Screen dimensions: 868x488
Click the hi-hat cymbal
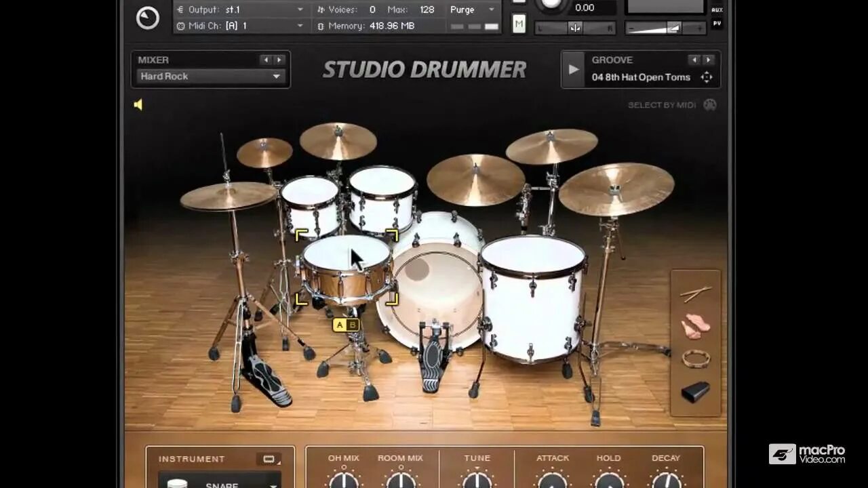tap(228, 196)
